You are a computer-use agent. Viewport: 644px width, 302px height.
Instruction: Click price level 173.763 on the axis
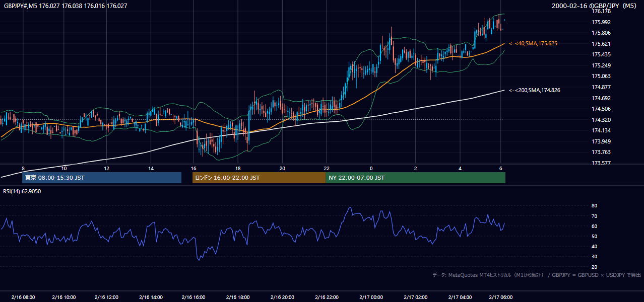pos(601,152)
